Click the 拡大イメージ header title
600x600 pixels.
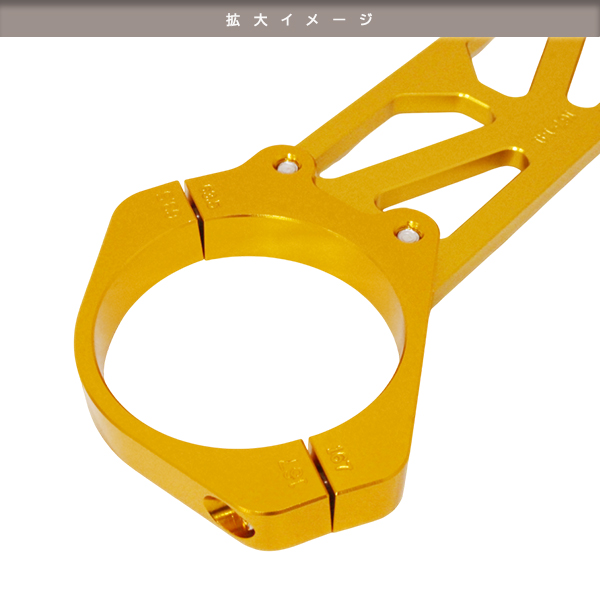[x=300, y=19]
